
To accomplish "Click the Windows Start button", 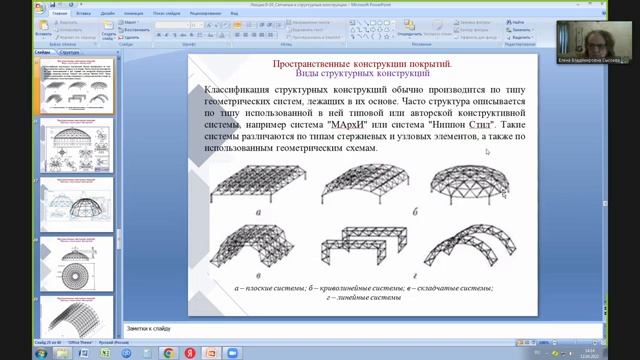I will (x=41, y=353).
